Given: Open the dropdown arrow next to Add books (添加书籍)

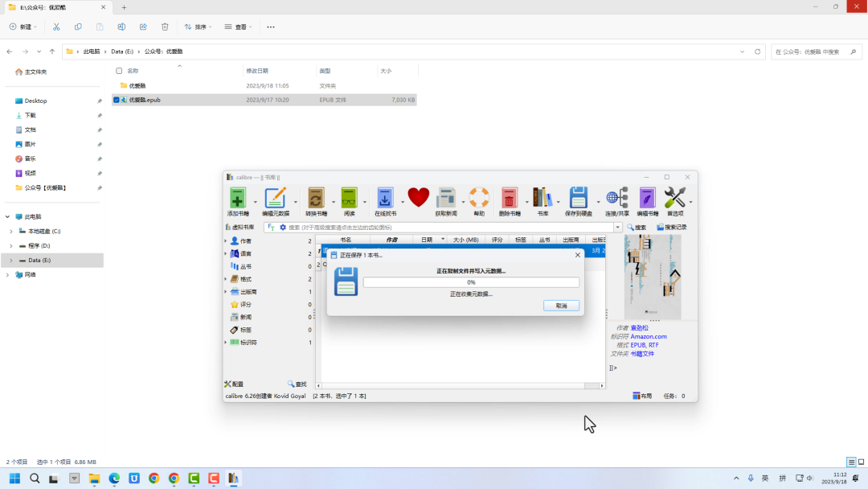Looking at the screenshot, I should click(x=256, y=202).
